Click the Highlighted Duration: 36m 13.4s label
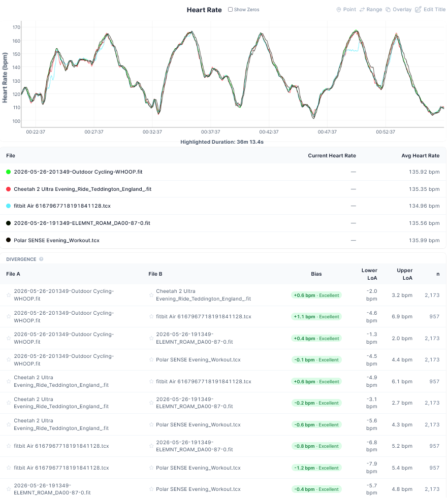The height and width of the screenshot is (498, 448). (222, 142)
